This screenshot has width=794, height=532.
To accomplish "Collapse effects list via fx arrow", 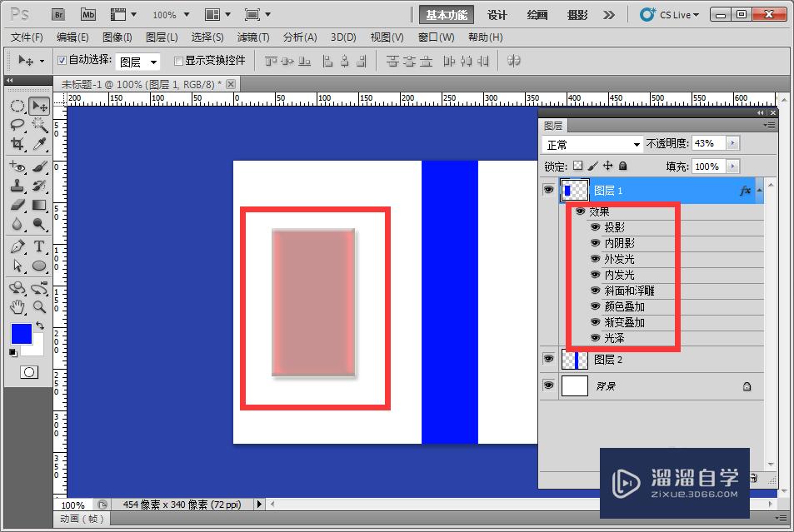I will [x=759, y=191].
